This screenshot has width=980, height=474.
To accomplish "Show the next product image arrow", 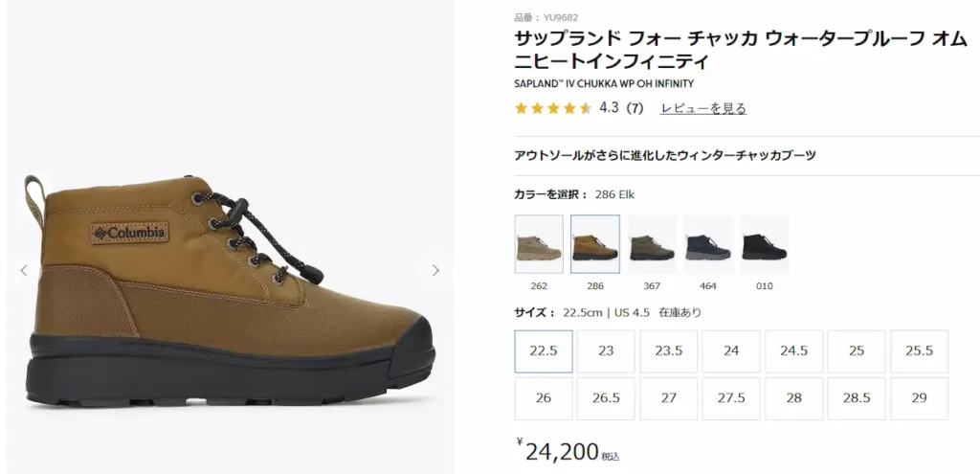I will click(x=435, y=271).
